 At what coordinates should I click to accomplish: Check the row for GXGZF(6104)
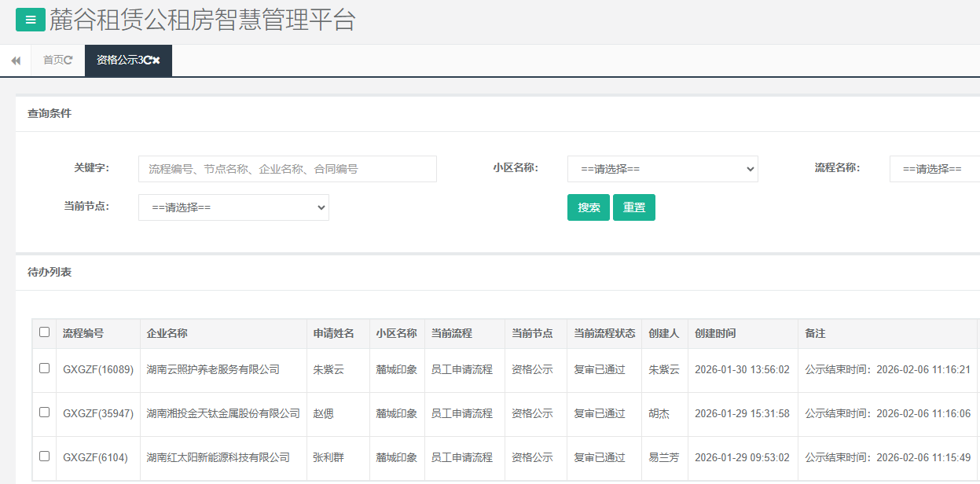44,456
